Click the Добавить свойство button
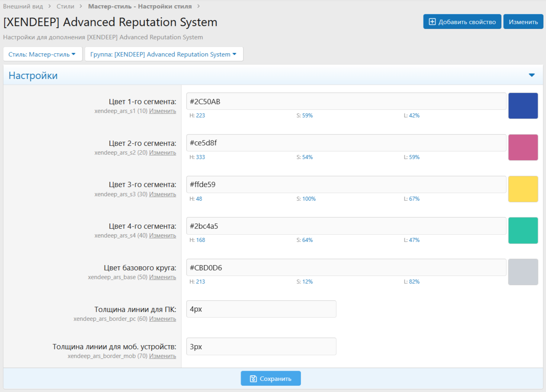The width and height of the screenshot is (546, 392). coord(462,22)
